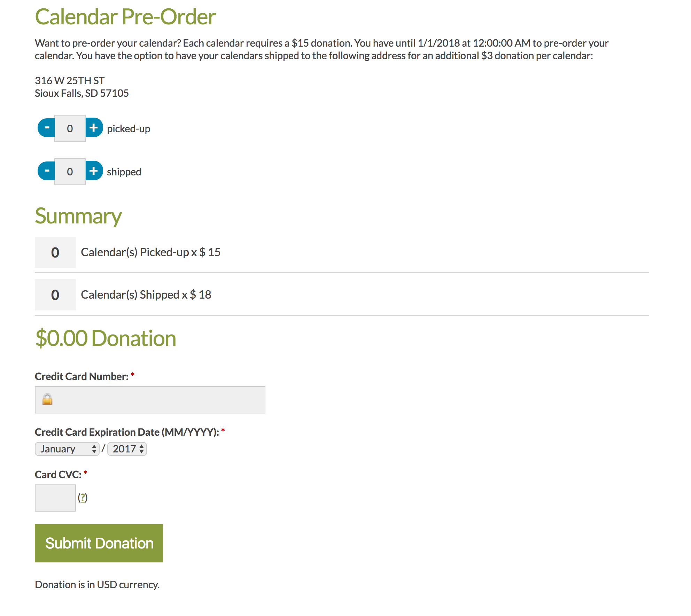Decrease the picked-up calendar quantity

(46, 128)
